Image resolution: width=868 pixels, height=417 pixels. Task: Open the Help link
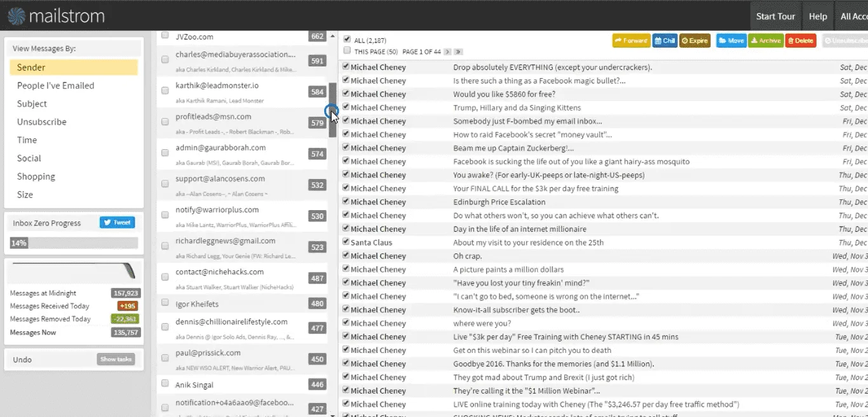818,17
